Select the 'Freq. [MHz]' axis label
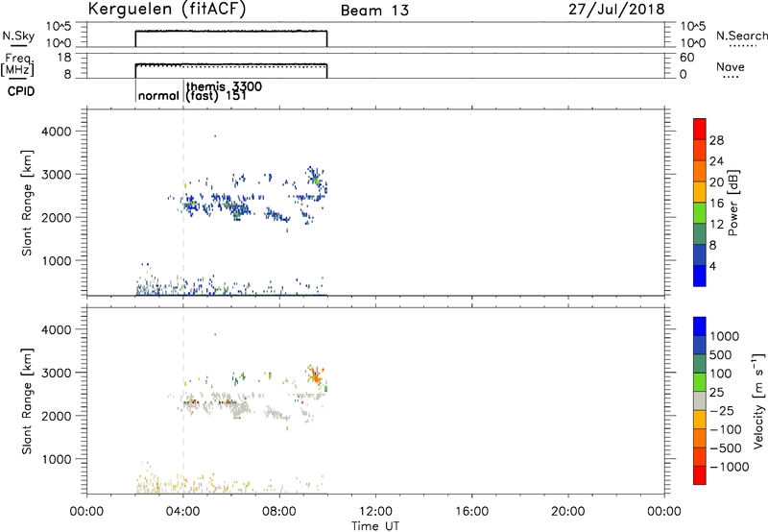The image size is (768, 532). click(17, 64)
